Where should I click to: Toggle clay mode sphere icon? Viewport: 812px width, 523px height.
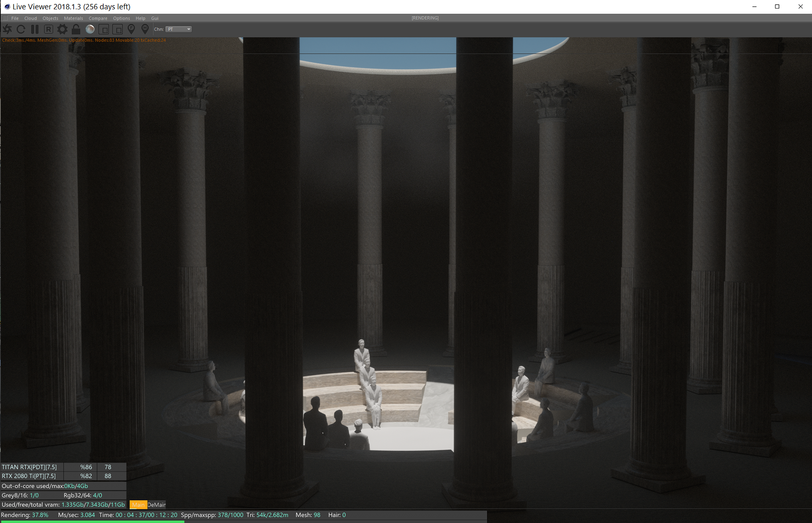90,29
